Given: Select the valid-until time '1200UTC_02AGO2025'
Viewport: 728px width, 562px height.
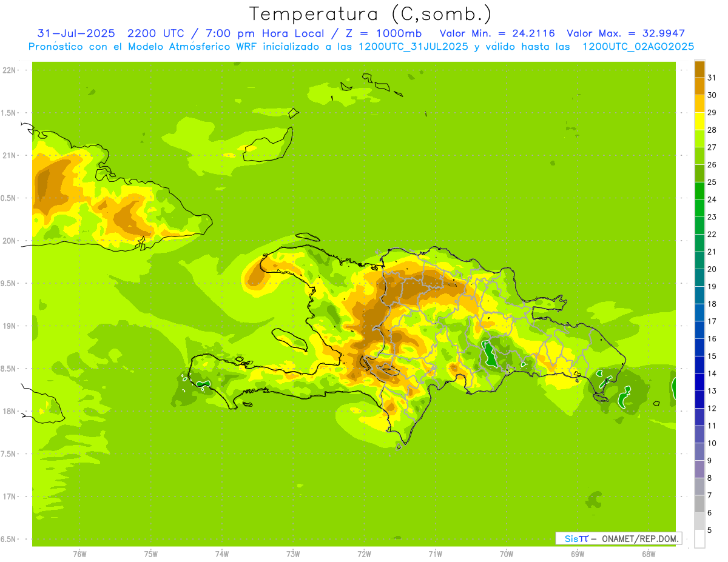Looking at the screenshot, I should tap(638, 47).
